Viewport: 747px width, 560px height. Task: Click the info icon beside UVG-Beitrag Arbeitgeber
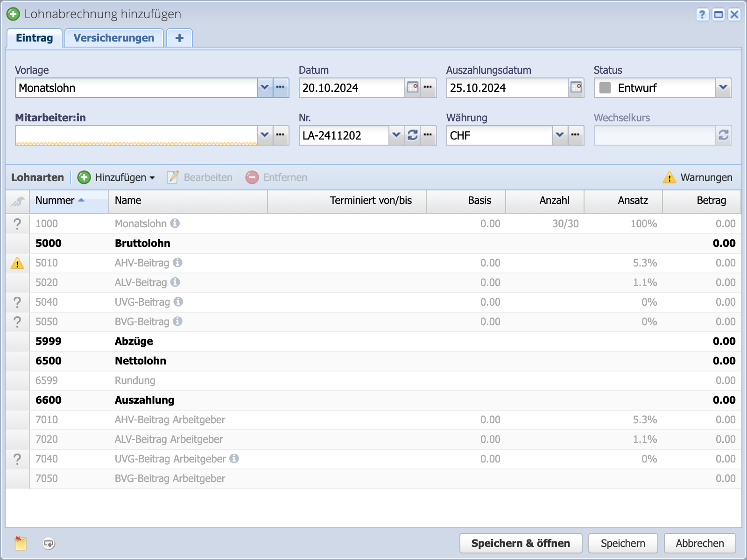point(234,459)
